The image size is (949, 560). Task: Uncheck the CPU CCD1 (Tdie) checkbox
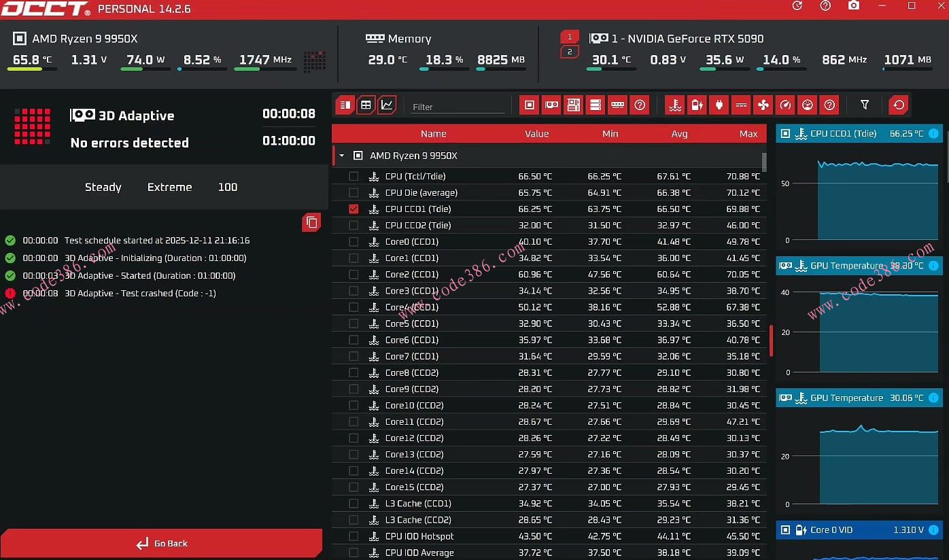(x=353, y=209)
